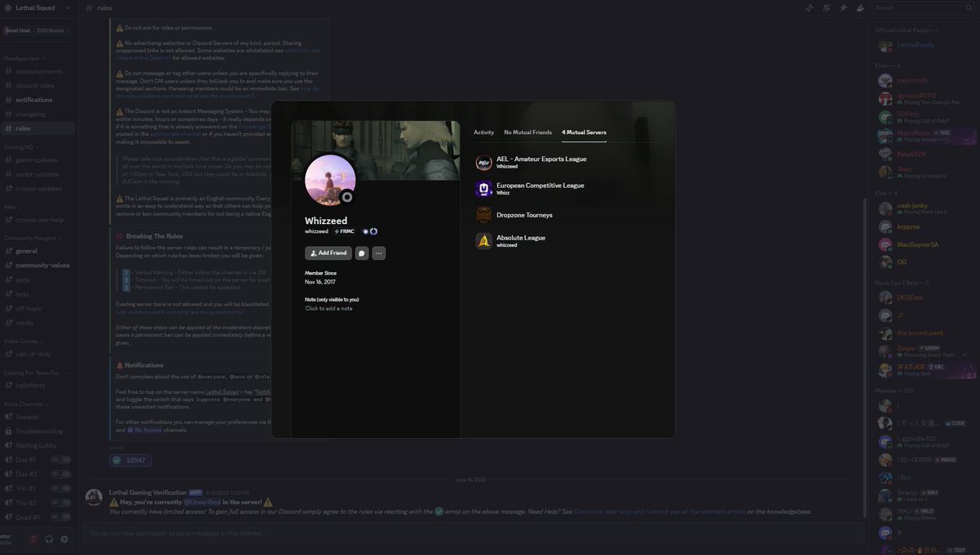Click the @Unverified role mention
Viewport: 980px width, 555px height.
202,502
